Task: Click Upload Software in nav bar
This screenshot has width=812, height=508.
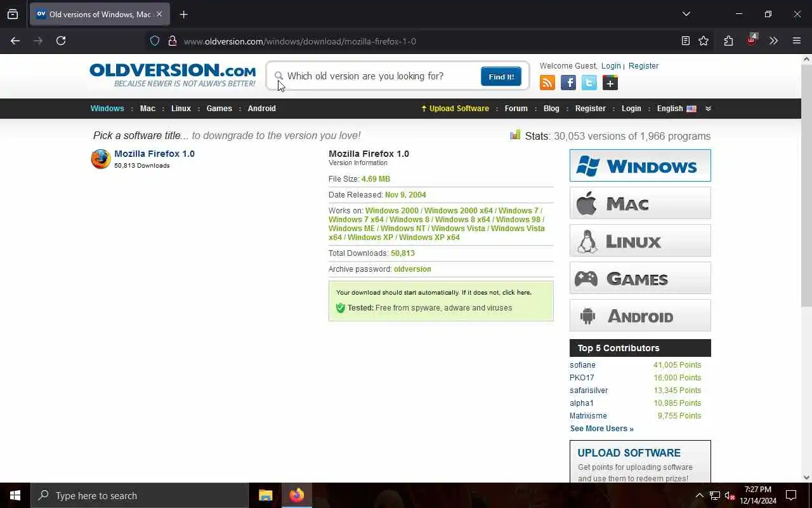Action: click(x=455, y=109)
